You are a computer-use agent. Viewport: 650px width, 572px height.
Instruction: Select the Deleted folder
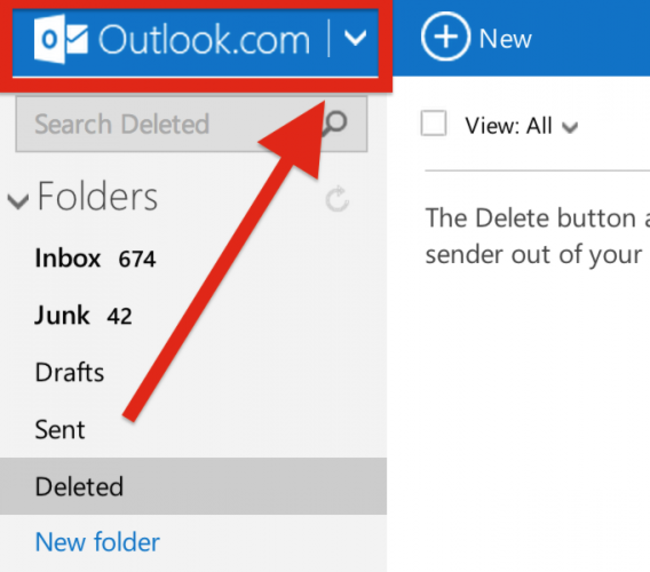[193, 487]
